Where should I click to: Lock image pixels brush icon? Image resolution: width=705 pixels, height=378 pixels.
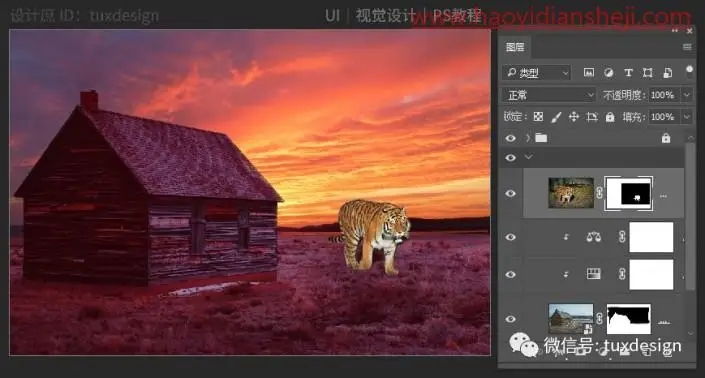[556, 117]
